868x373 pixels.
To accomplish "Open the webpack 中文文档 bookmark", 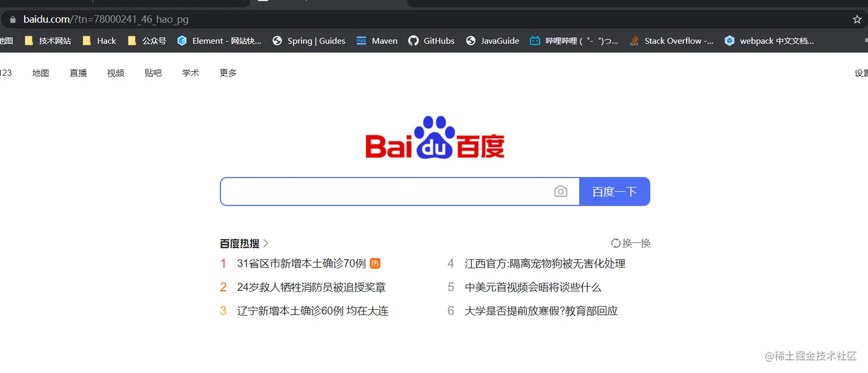I will pyautogui.click(x=769, y=41).
